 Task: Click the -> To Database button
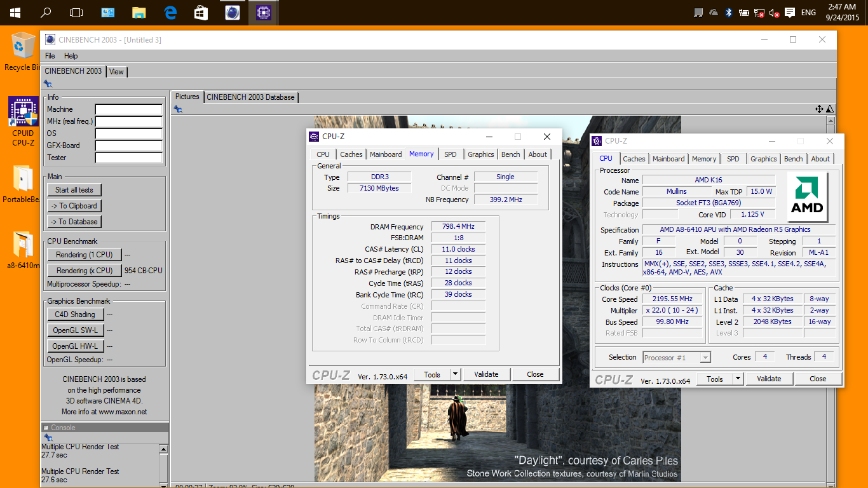[x=74, y=222]
